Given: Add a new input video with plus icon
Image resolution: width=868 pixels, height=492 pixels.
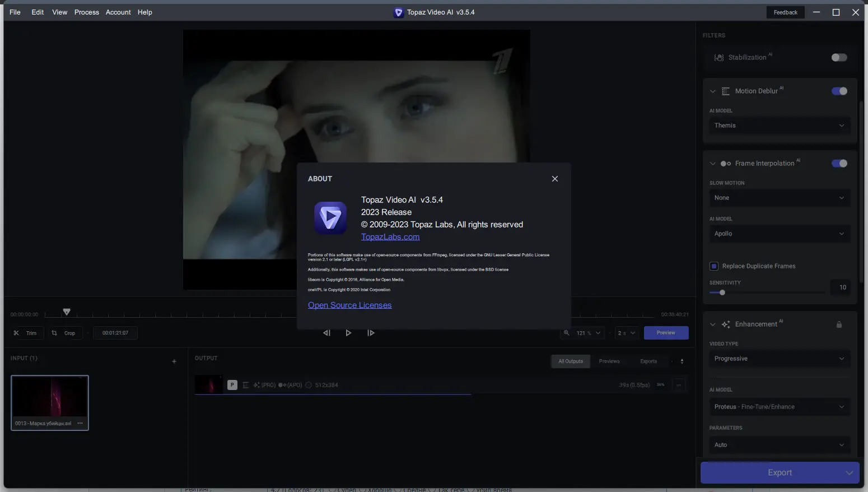Looking at the screenshot, I should pyautogui.click(x=174, y=361).
